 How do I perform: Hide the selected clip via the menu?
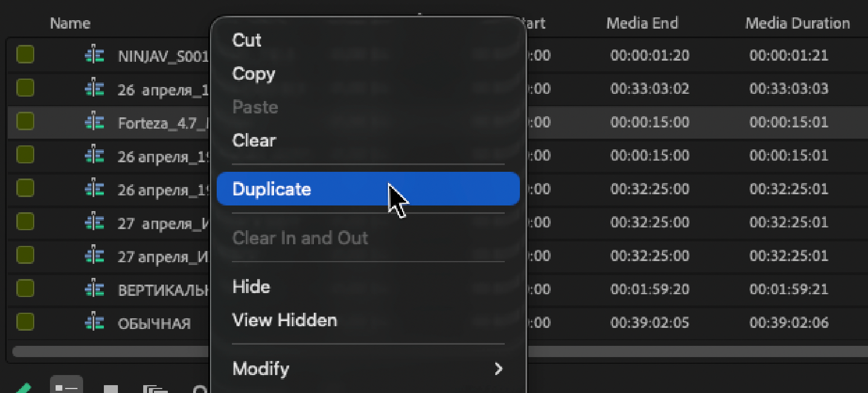pyautogui.click(x=250, y=286)
